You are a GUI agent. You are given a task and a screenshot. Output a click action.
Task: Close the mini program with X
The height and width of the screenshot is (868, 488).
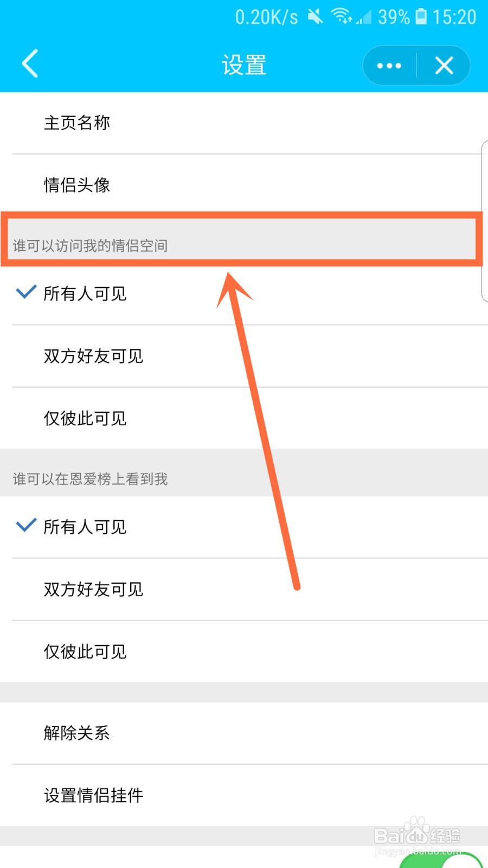[444, 66]
